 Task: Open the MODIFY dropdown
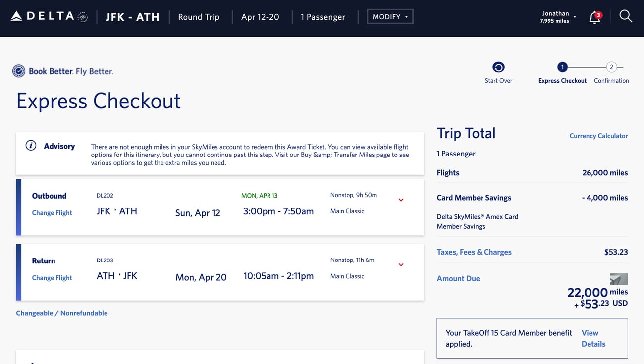pos(390,16)
